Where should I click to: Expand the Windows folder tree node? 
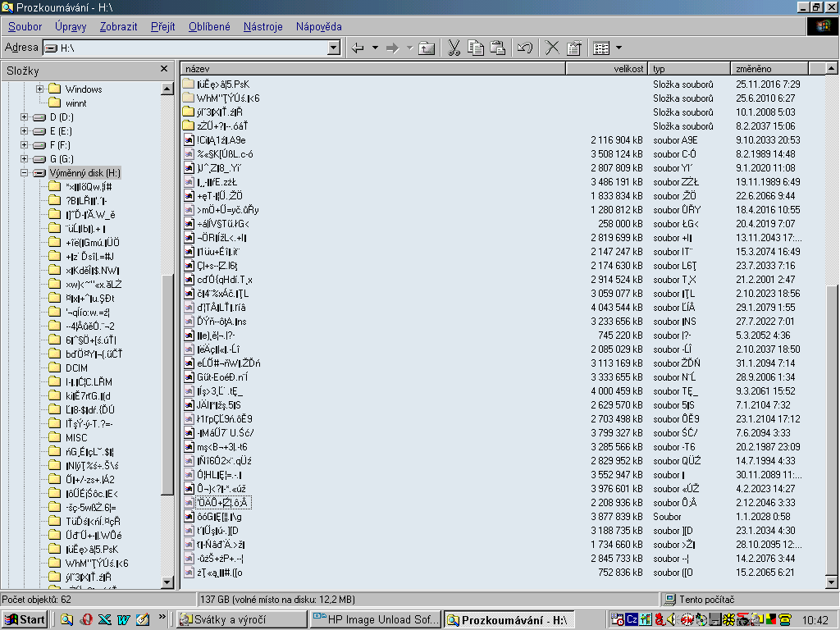[39, 89]
